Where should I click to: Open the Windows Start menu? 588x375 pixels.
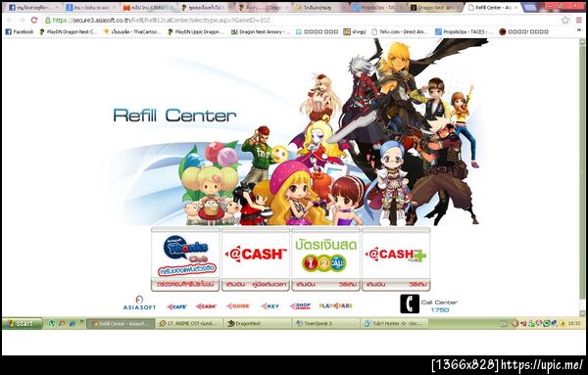23,323
